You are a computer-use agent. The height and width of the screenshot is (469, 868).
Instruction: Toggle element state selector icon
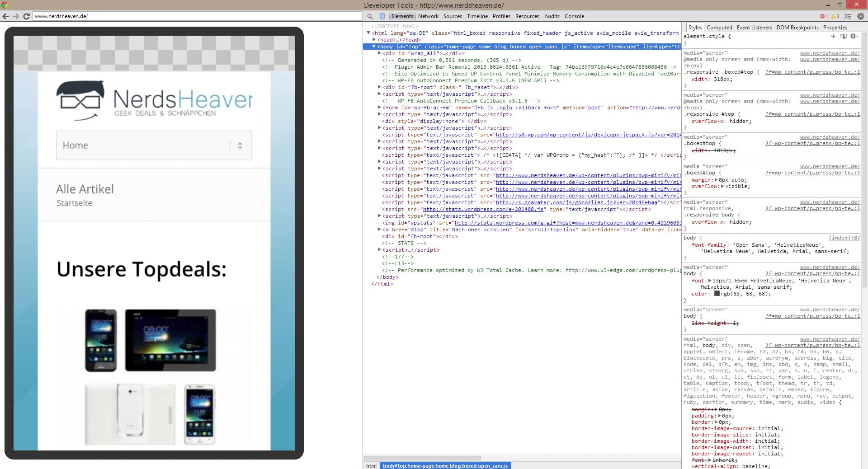[x=843, y=36]
